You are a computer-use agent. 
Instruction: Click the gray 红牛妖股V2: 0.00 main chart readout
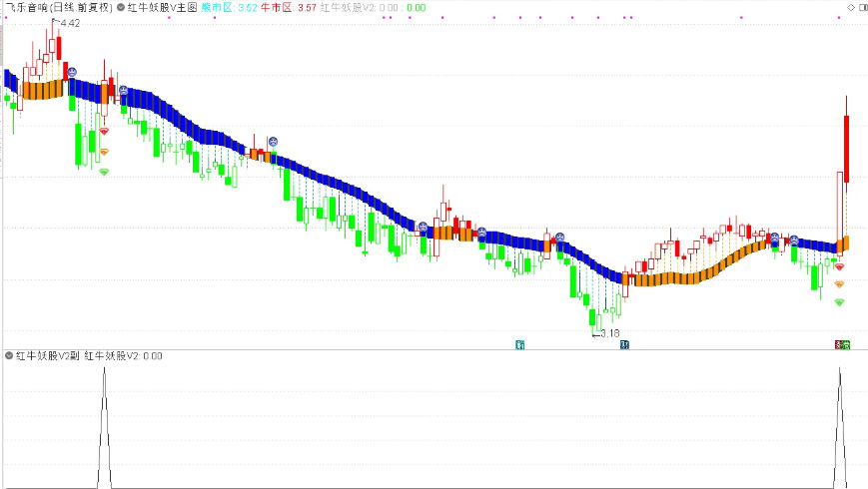(x=359, y=8)
